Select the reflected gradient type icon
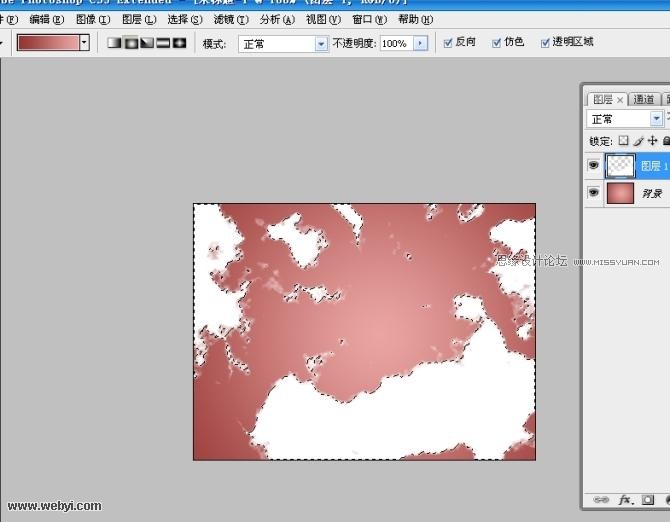Image resolution: width=670 pixels, height=522 pixels. pos(163,43)
